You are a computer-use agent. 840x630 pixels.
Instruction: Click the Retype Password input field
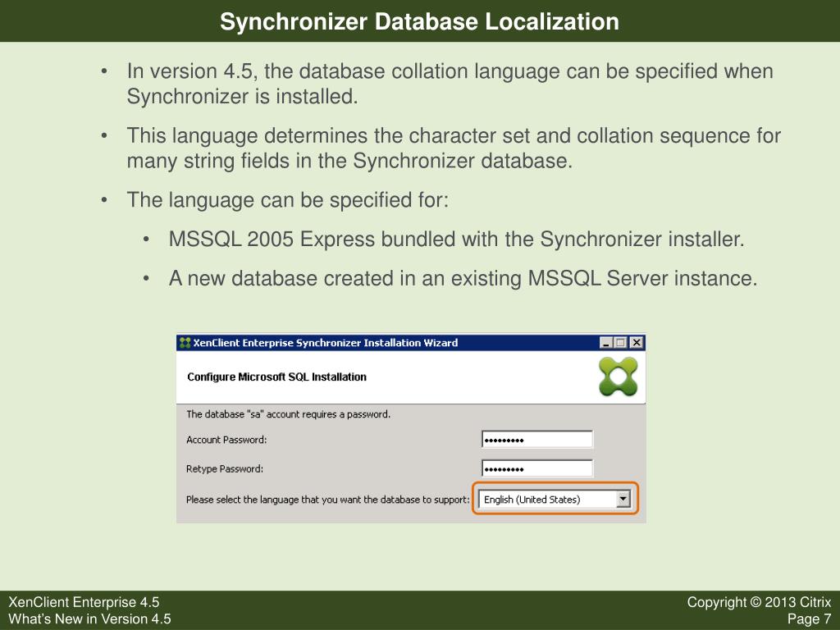point(537,468)
